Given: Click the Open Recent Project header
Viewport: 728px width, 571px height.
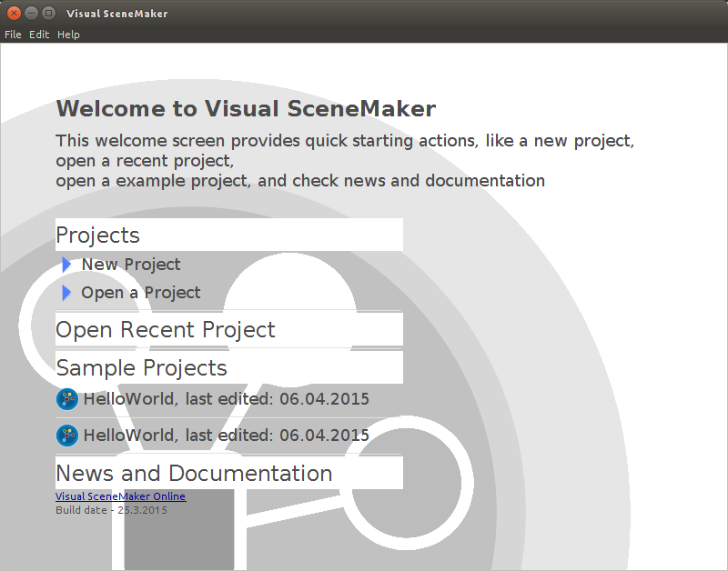Looking at the screenshot, I should 229,329.
